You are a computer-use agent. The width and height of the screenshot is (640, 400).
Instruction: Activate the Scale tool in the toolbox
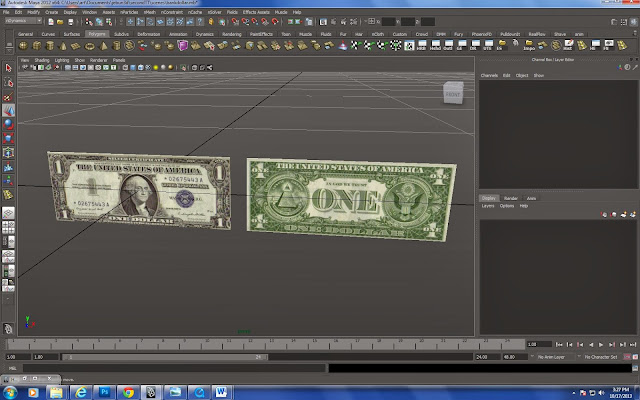(x=8, y=138)
